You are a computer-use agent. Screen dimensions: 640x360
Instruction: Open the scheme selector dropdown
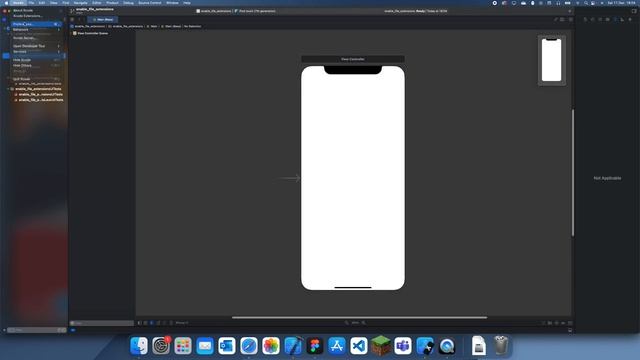pyautogui.click(x=213, y=11)
